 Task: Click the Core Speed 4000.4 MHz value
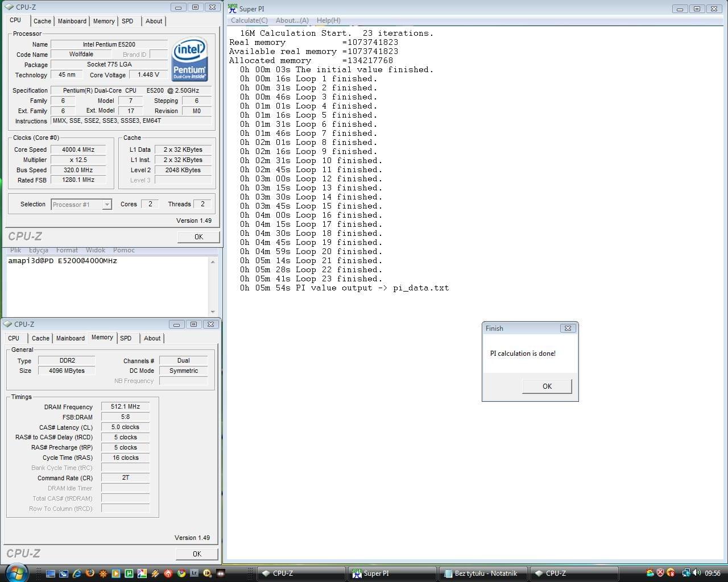pos(78,149)
